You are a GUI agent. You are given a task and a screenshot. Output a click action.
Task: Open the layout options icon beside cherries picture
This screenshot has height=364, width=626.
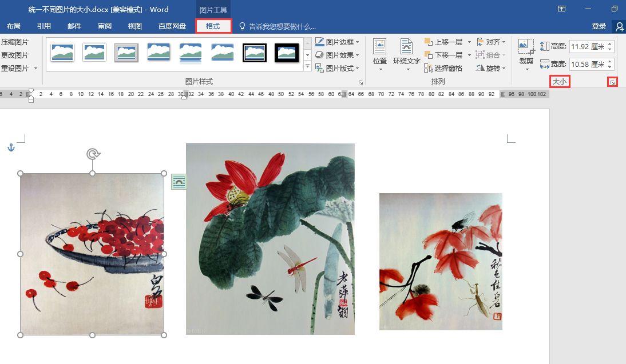pos(179,182)
